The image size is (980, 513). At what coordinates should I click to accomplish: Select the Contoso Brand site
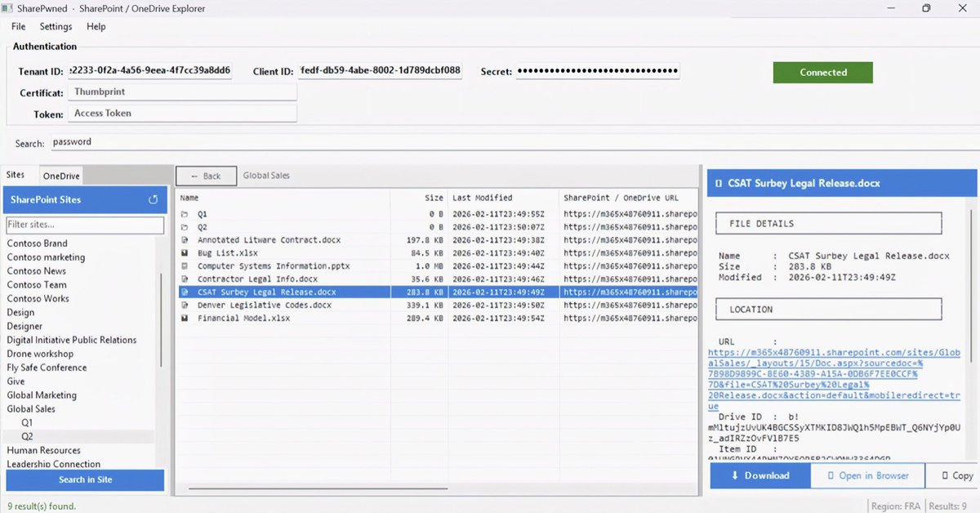(x=38, y=243)
